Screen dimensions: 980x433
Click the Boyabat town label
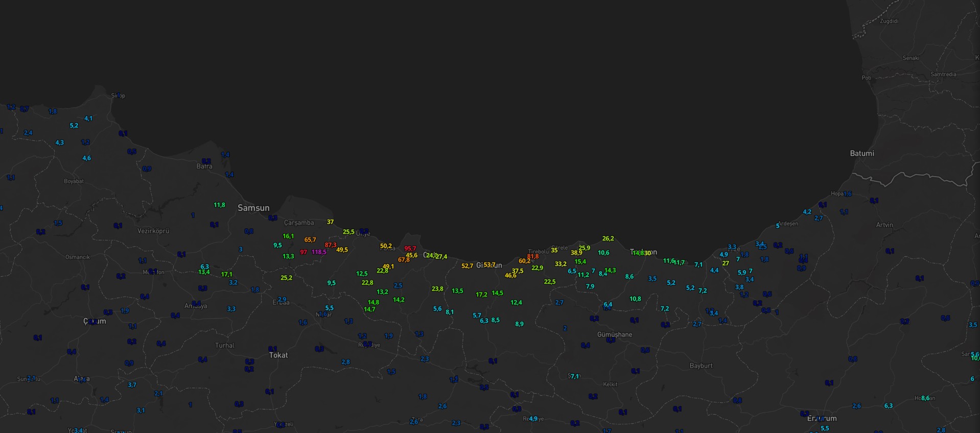(x=74, y=181)
